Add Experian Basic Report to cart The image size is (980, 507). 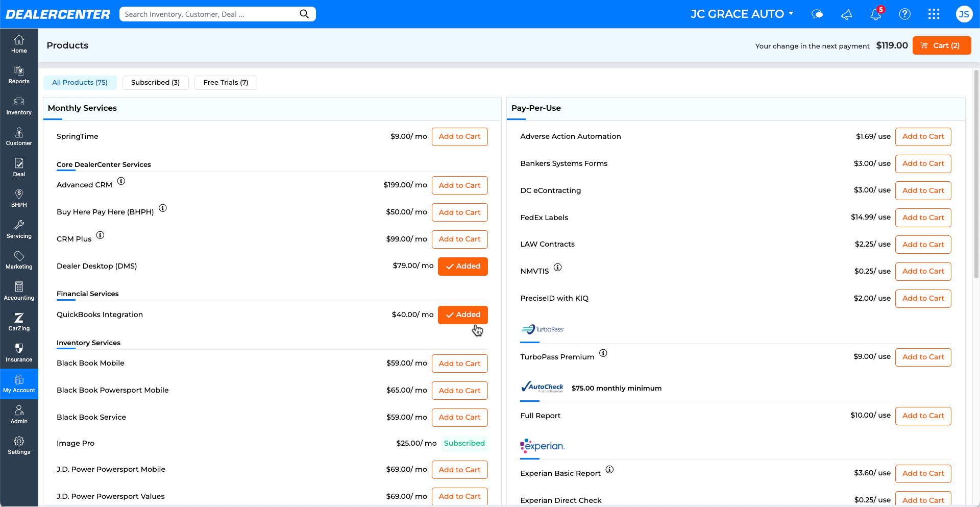tap(923, 474)
